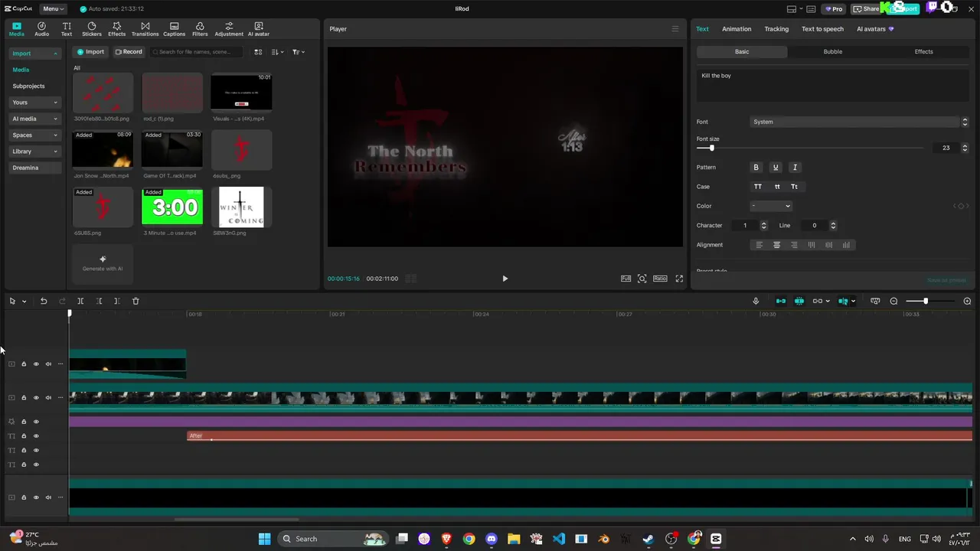Zoom out the timeline with minus magnifier
980x551 pixels.
[x=893, y=301]
